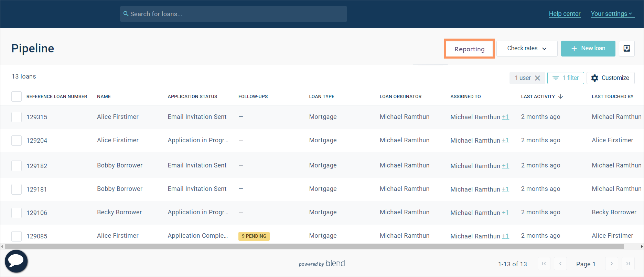Image resolution: width=644 pixels, height=277 pixels.
Task: Click Bobby Borrower name in row 129182
Action: point(120,165)
